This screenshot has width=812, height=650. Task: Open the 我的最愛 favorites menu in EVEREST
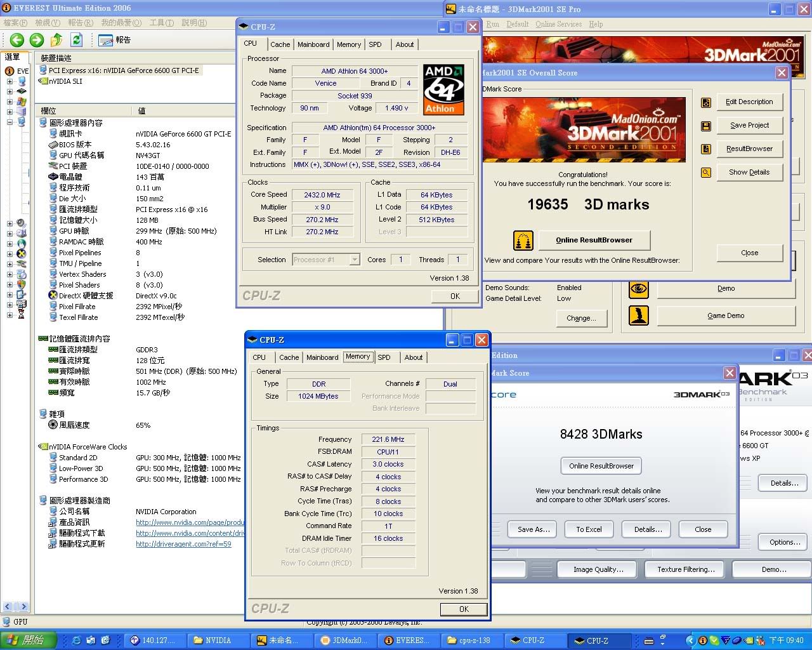coord(121,23)
